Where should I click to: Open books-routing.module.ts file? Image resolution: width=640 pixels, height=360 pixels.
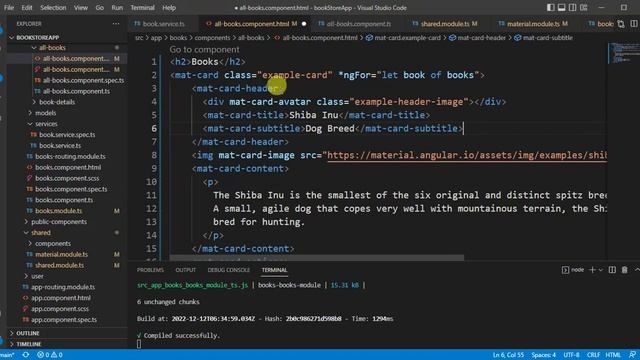click(70, 156)
